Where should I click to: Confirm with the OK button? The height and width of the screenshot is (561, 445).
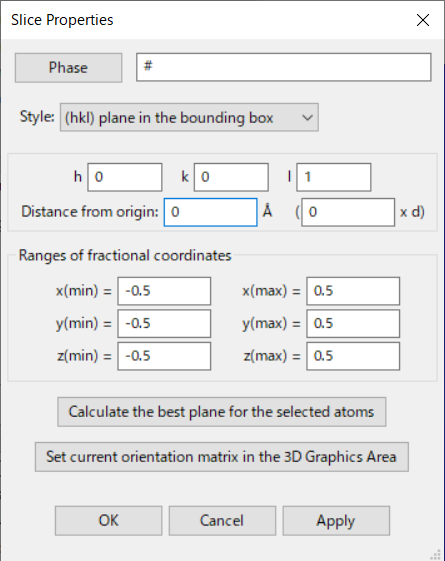[108, 521]
